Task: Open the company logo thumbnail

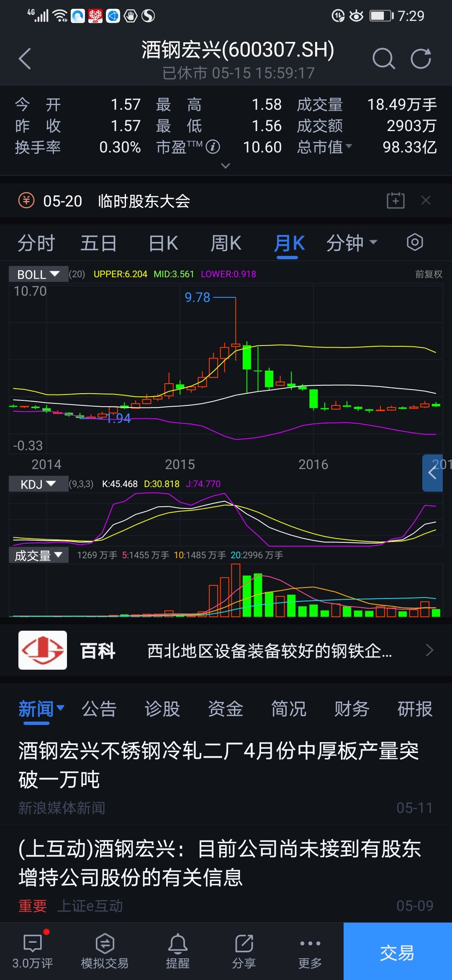Action: [43, 650]
